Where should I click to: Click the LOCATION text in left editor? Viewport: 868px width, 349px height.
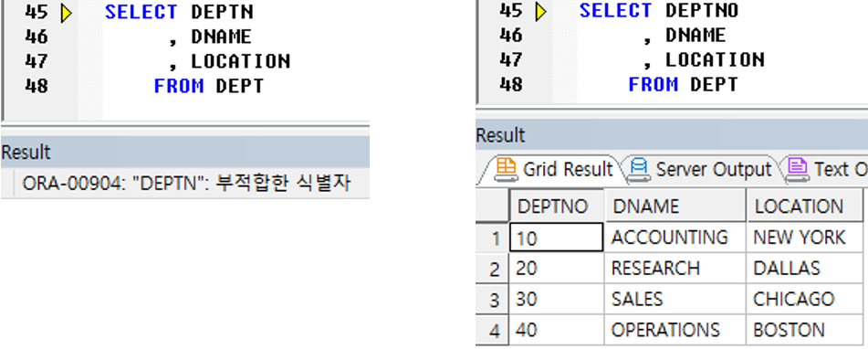[240, 61]
